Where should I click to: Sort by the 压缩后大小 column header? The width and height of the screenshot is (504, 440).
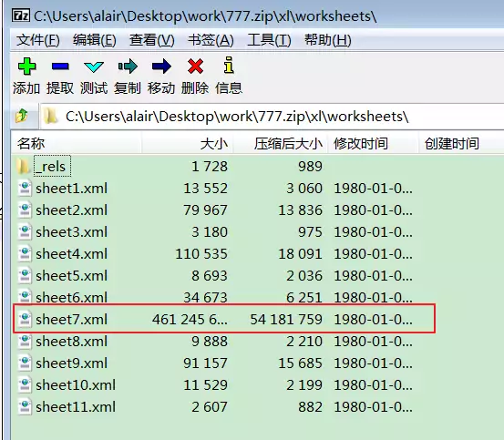tap(281, 143)
